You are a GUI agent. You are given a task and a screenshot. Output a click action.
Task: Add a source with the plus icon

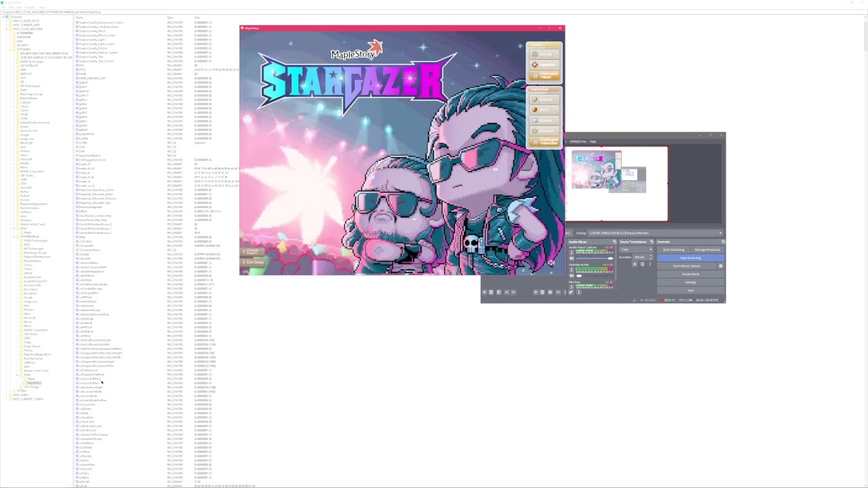point(536,292)
